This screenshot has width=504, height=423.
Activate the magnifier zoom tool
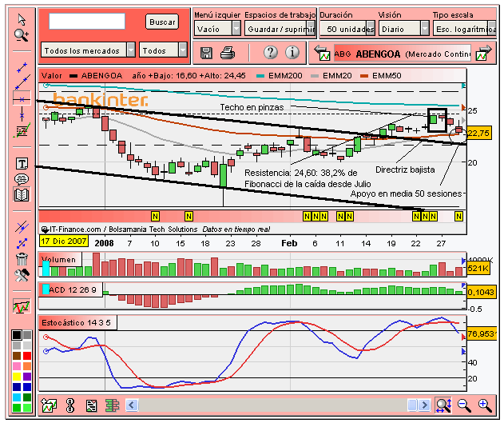coord(22,34)
